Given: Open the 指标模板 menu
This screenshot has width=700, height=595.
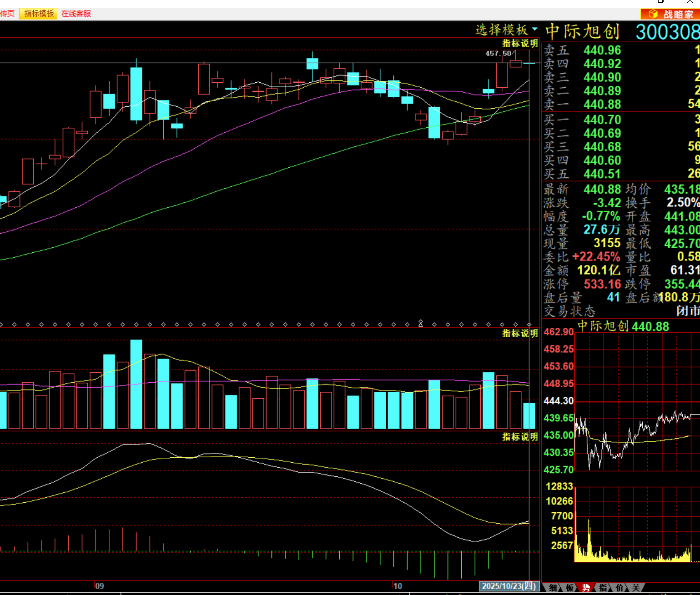Looking at the screenshot, I should [39, 14].
